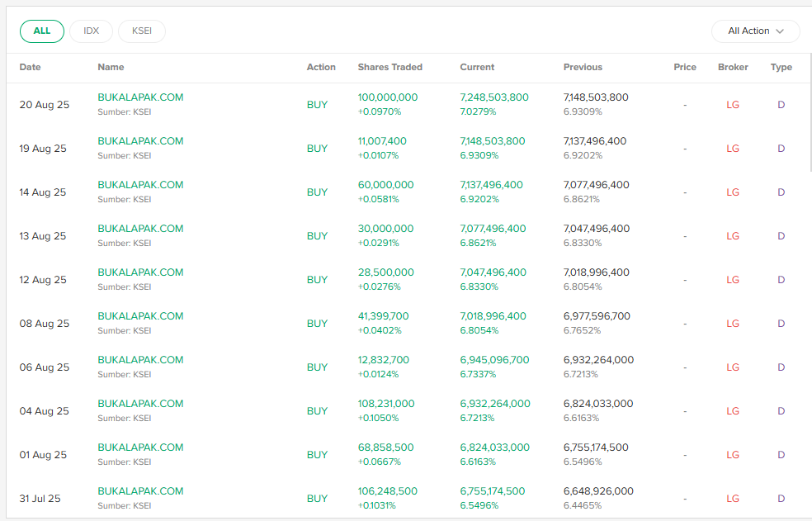Viewport: 812px width, 521px height.
Task: Click type D in the 12 Aug 25 row
Action: (x=781, y=280)
